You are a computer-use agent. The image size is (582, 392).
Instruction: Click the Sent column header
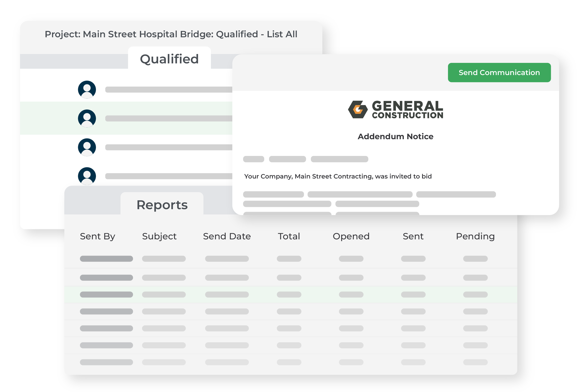pyautogui.click(x=413, y=236)
